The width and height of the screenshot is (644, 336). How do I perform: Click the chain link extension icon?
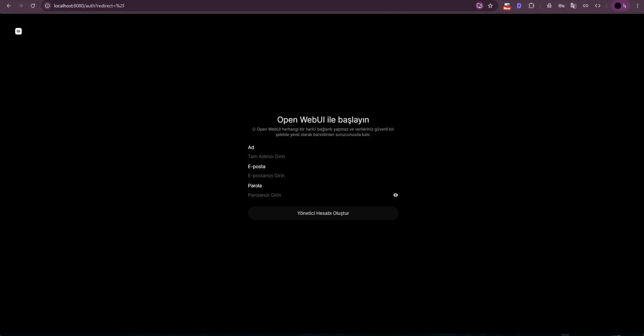coord(586,6)
